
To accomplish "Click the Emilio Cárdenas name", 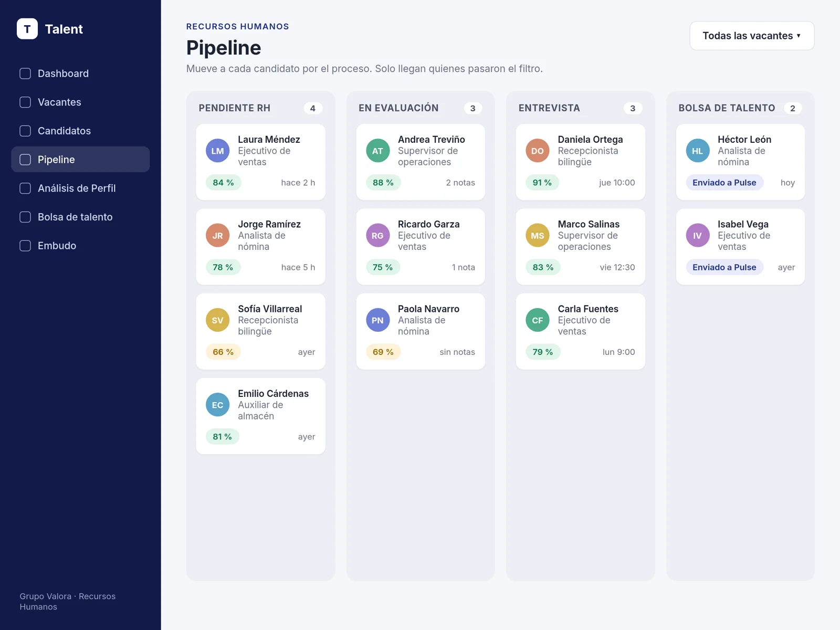I will coord(273,393).
